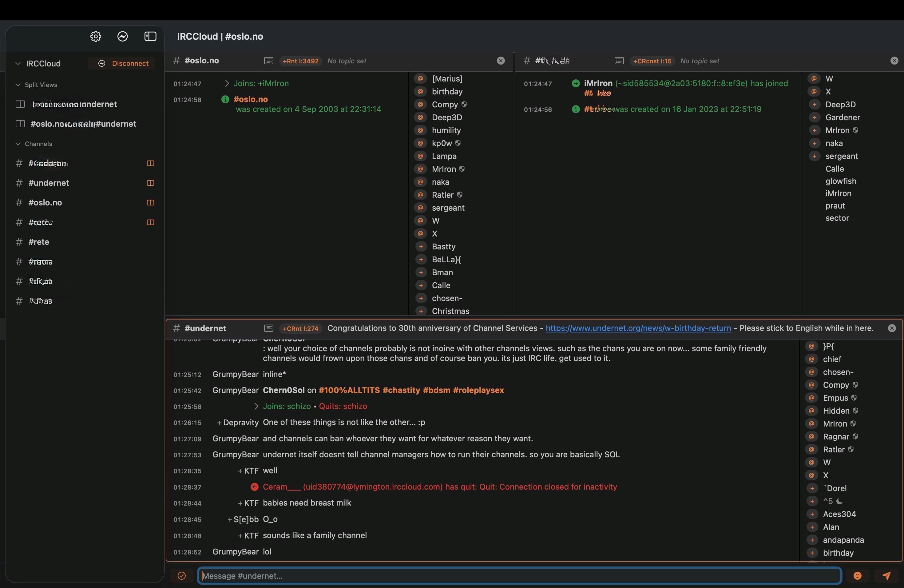Toggle the split view square beside the first channel
This screenshot has width=904, height=588.
click(150, 163)
